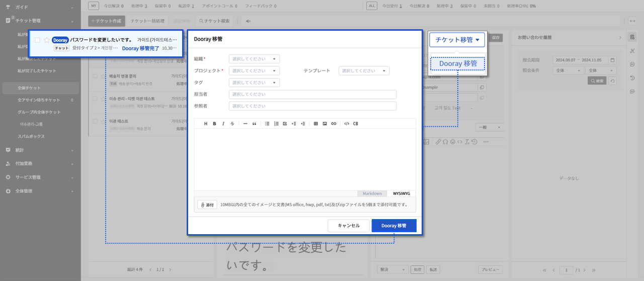Screen dimensions: 644x281
Task: Click the insert link icon in the editor
Action: click(334, 123)
